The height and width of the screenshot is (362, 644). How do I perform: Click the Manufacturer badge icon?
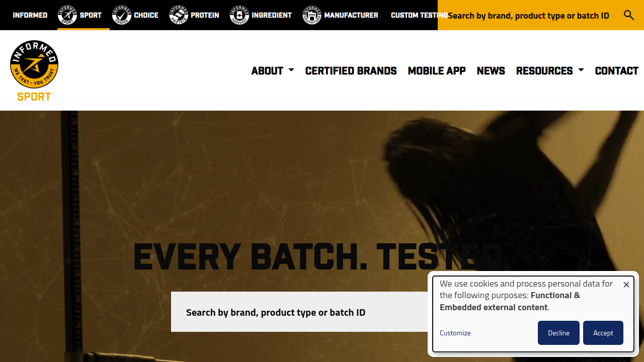(x=312, y=15)
